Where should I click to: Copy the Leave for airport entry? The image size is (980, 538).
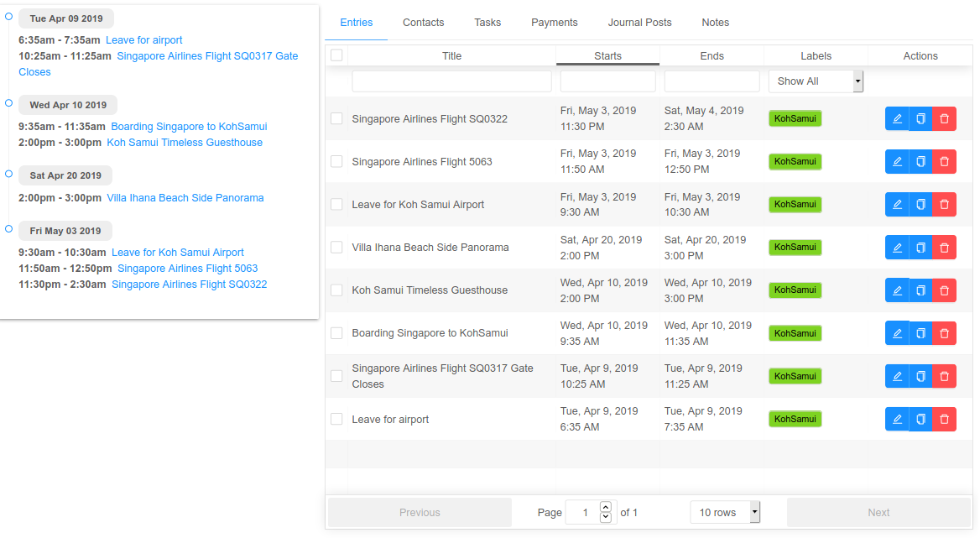click(920, 420)
